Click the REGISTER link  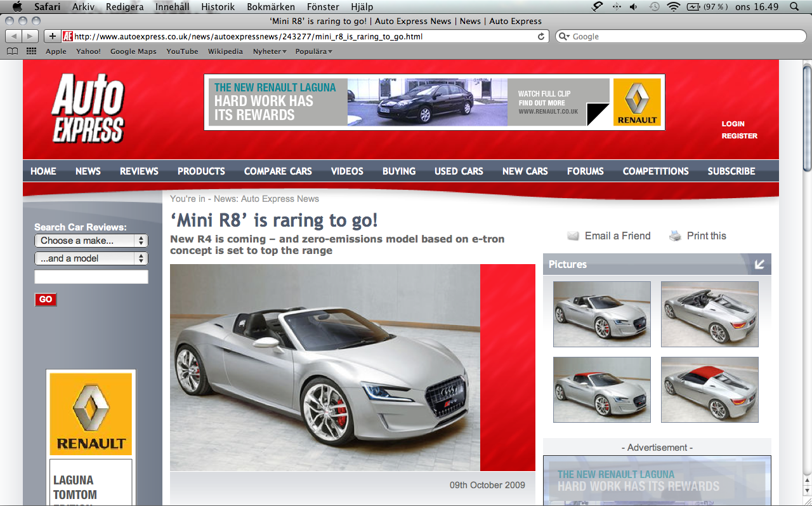click(740, 136)
